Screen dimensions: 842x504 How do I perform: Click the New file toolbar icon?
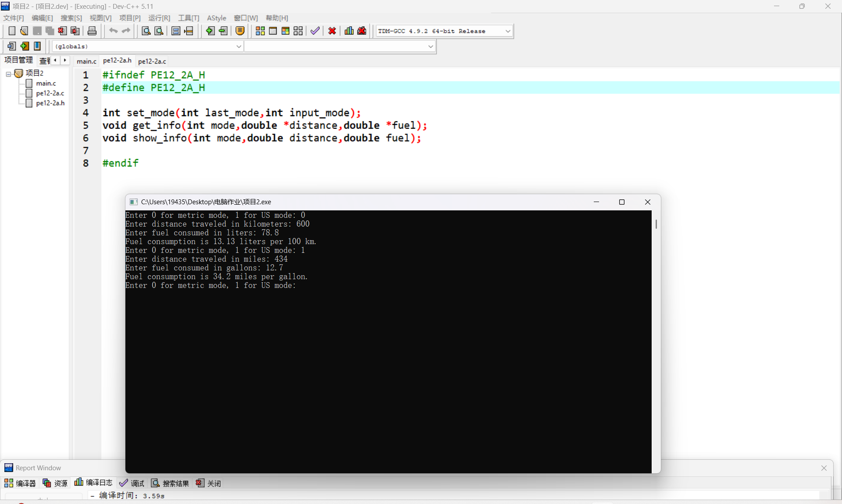(12, 31)
